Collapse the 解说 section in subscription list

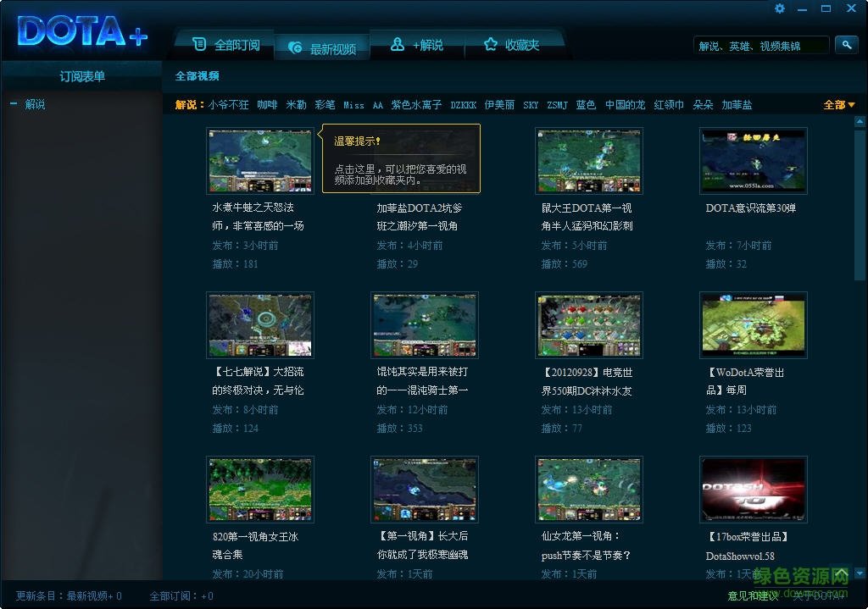point(14,104)
